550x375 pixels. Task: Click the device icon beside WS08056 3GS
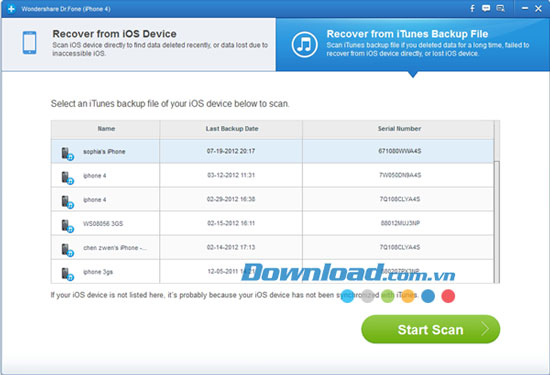67,226
